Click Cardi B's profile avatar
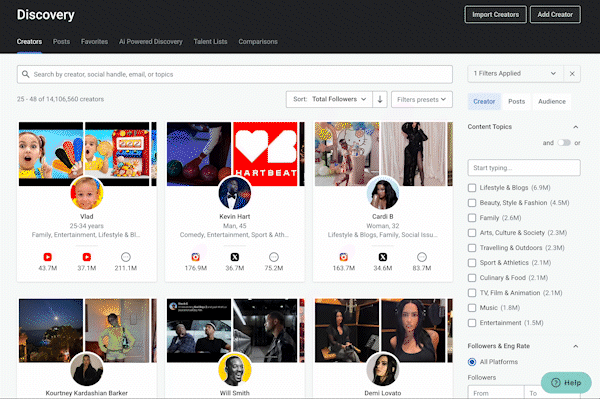Image resolution: width=600 pixels, height=400 pixels. 383,193
